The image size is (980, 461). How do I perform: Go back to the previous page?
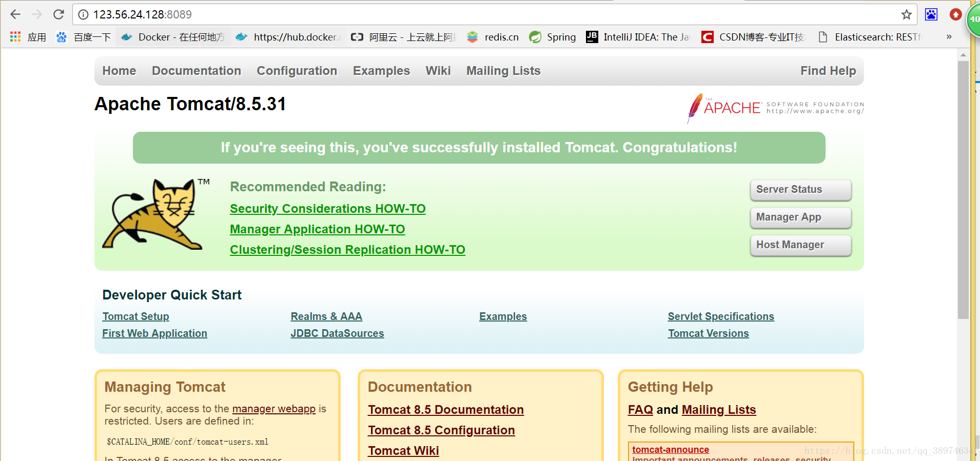[x=15, y=14]
